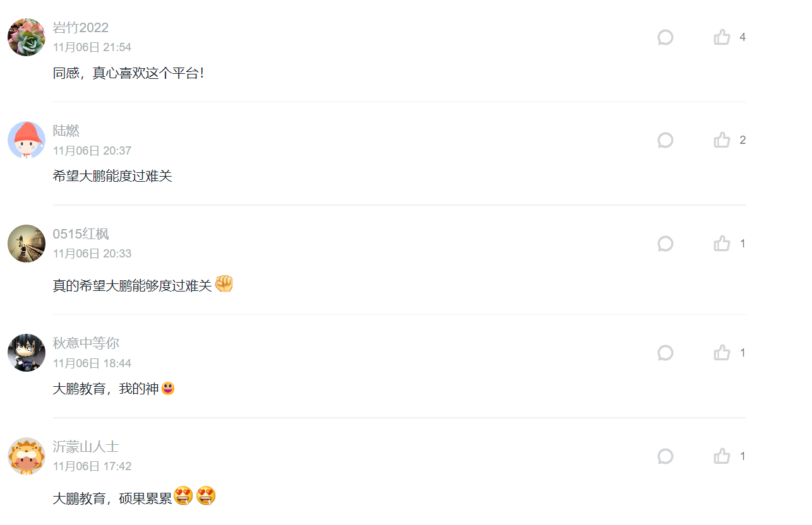Visit the profile of 陆燃
The image size is (812, 525).
[x=66, y=131]
